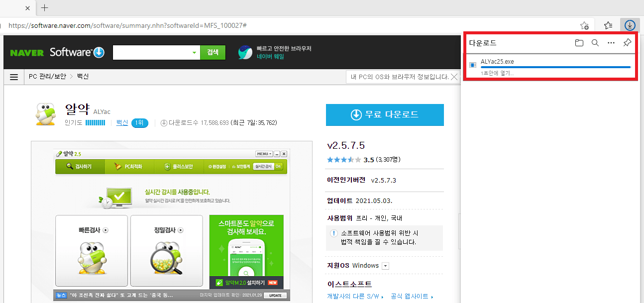644x303 pixels.
Task: Open the hamburger category menu
Action: click(14, 77)
